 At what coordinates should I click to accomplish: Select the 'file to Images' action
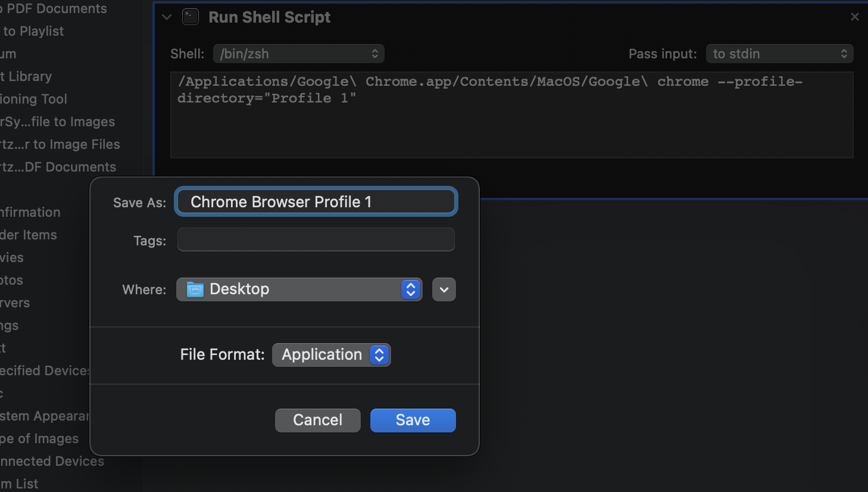58,122
